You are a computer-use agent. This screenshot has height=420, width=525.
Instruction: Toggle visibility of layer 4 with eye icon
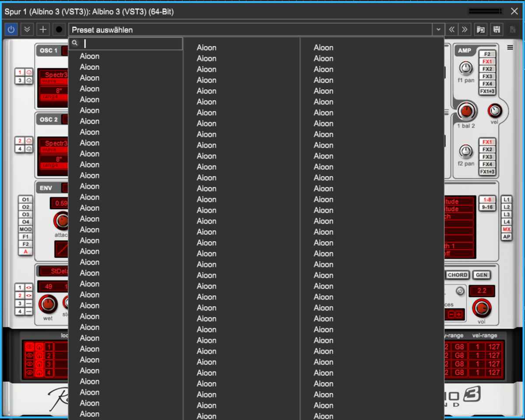coord(29,373)
